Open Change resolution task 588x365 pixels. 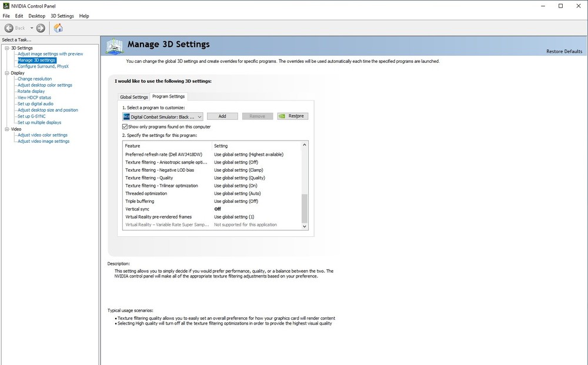[x=35, y=79]
